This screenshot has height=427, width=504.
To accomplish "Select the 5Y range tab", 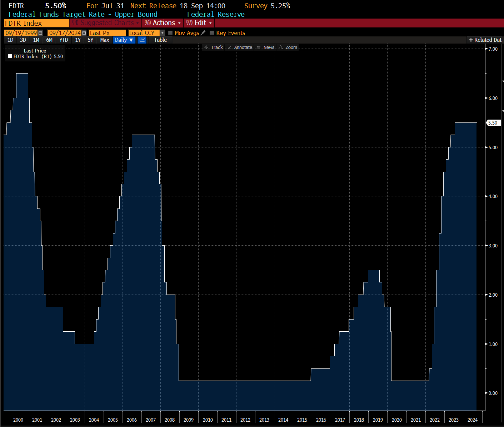I will click(90, 40).
